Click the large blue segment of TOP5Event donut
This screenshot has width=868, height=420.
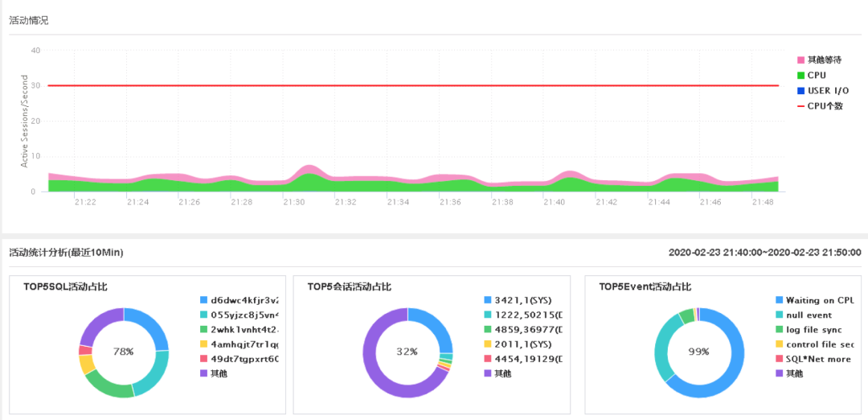(728, 377)
